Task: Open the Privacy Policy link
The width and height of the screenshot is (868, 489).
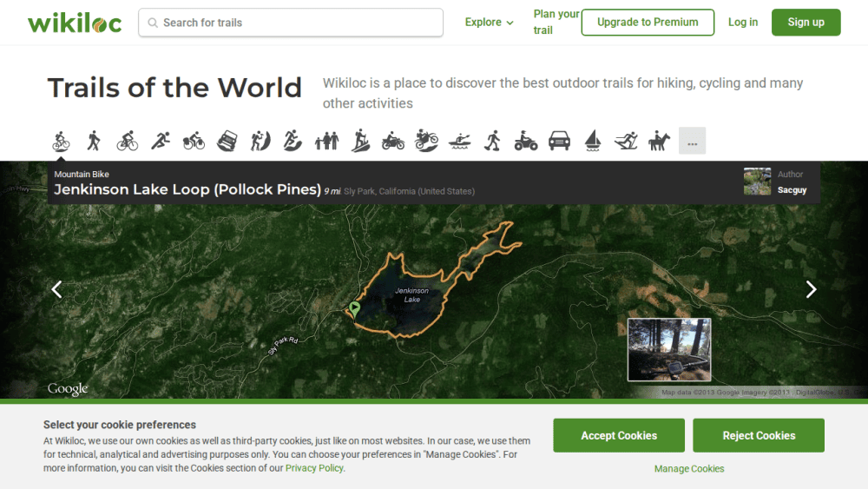Action: pos(314,468)
